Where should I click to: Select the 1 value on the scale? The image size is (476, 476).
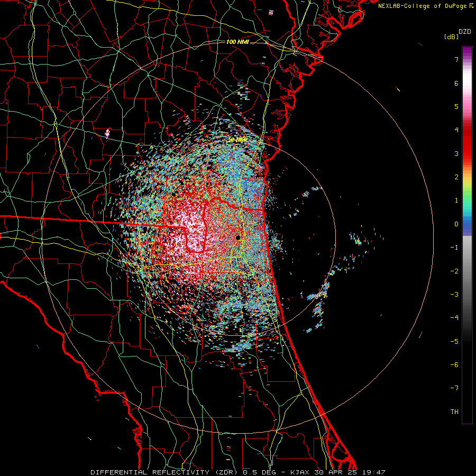tap(456, 200)
